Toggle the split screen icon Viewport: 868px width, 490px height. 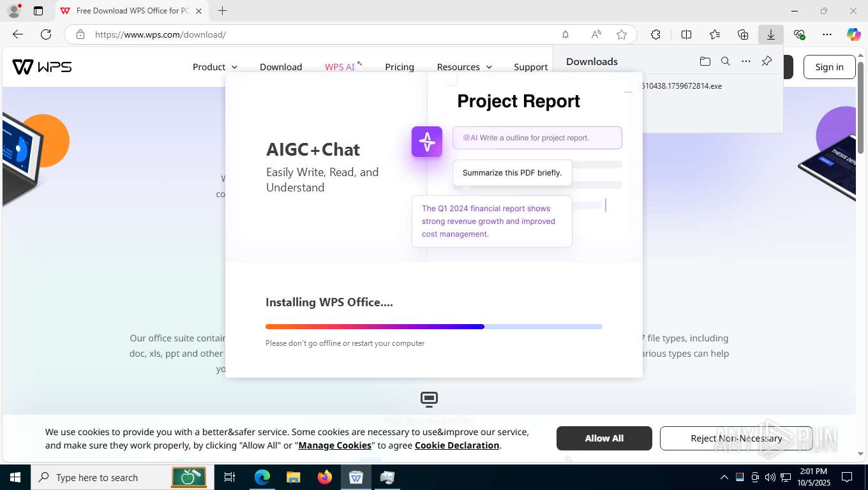click(687, 34)
